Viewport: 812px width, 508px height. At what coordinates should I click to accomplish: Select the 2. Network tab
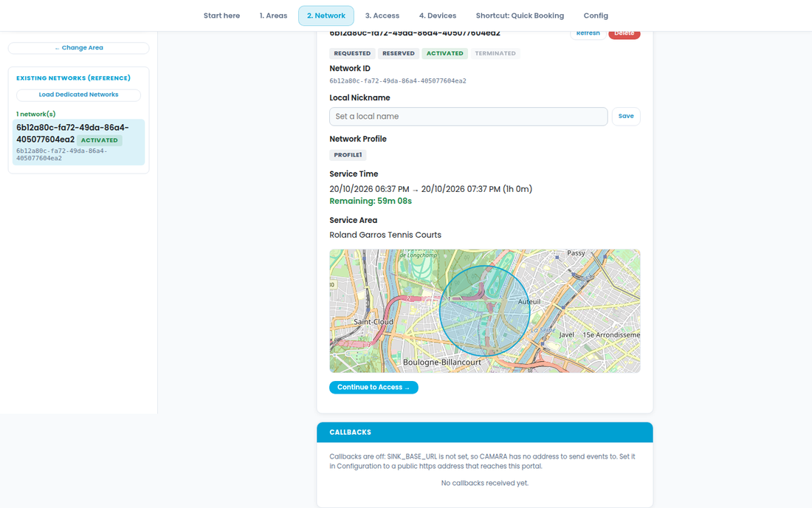tap(326, 16)
